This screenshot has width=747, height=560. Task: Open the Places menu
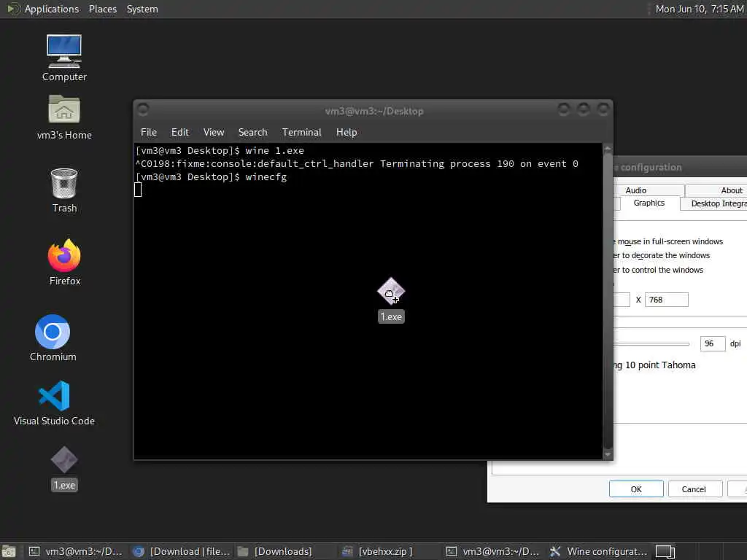click(x=102, y=9)
